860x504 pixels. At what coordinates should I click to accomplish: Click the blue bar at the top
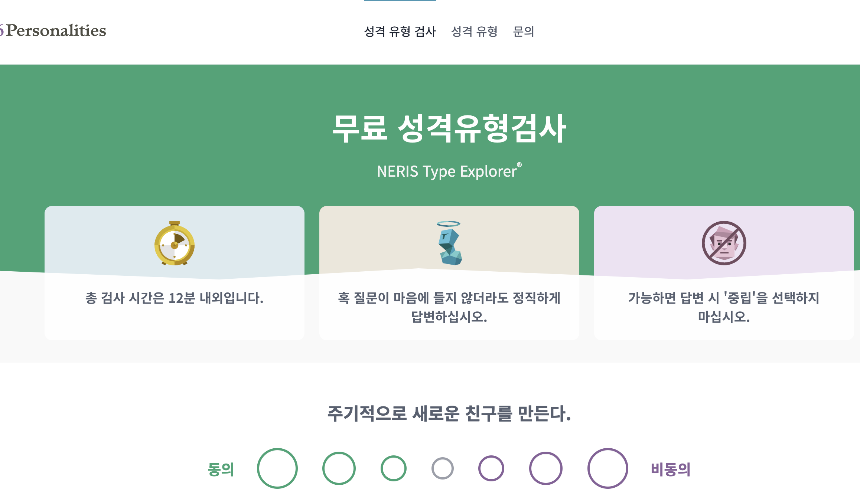coord(400,1)
